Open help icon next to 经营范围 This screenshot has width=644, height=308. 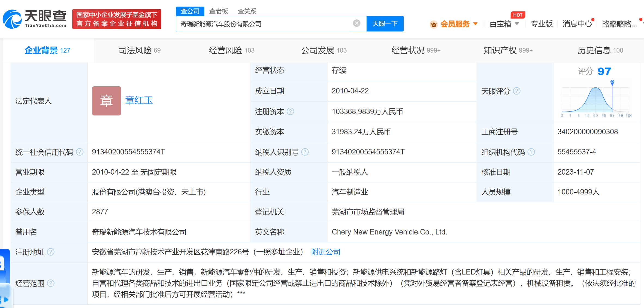51,283
